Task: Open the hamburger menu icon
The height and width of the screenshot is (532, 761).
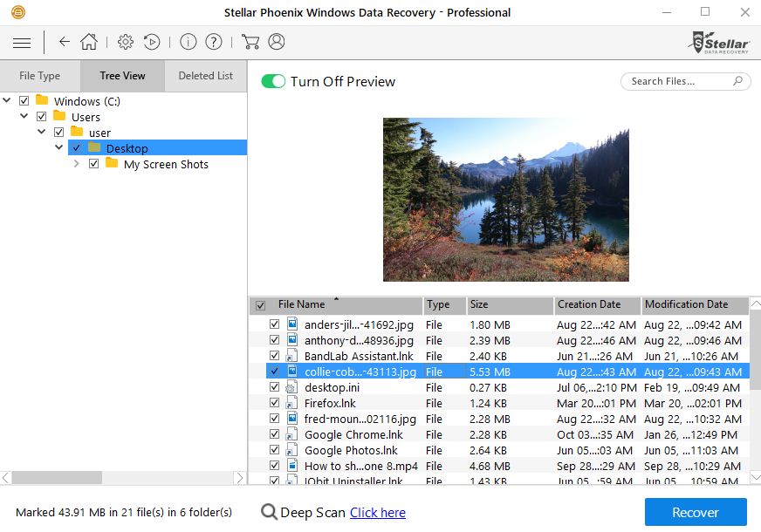Action: tap(21, 43)
